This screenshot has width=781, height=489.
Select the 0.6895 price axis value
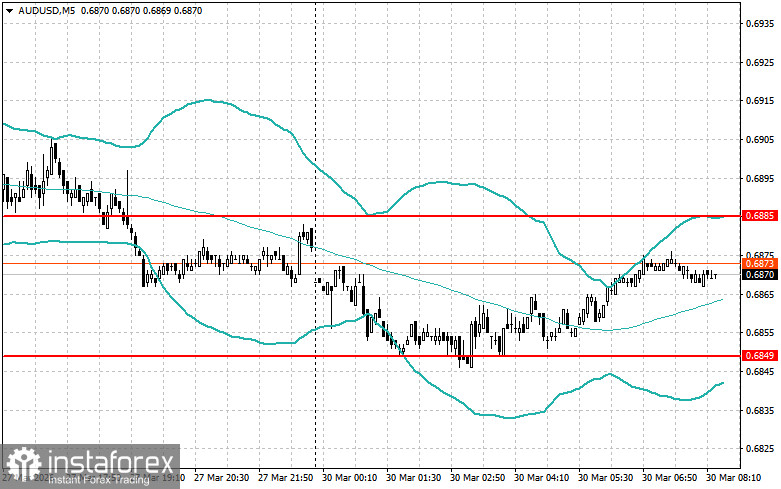[x=760, y=178]
